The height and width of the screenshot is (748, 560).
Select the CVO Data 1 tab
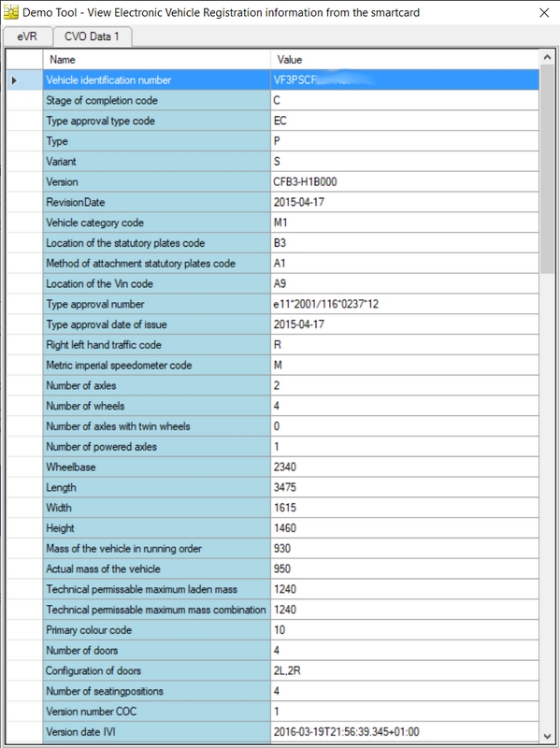[92, 36]
